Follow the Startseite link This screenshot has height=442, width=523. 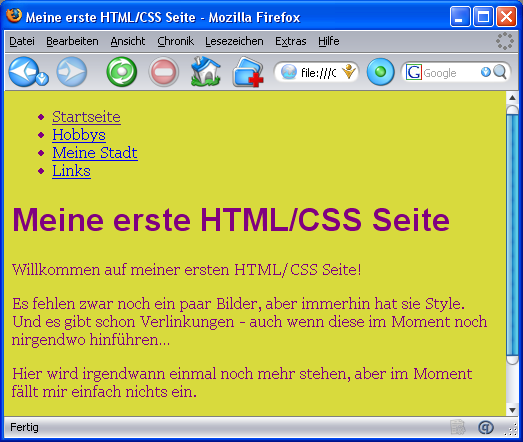(x=86, y=117)
